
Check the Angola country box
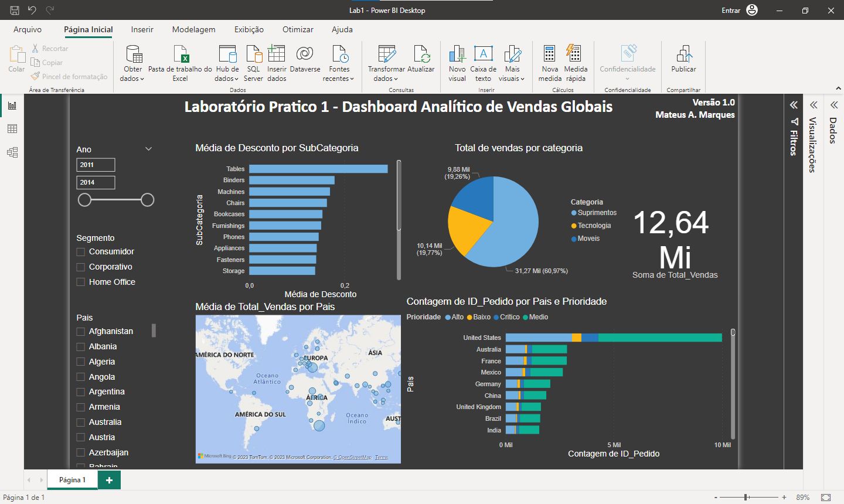click(x=81, y=377)
